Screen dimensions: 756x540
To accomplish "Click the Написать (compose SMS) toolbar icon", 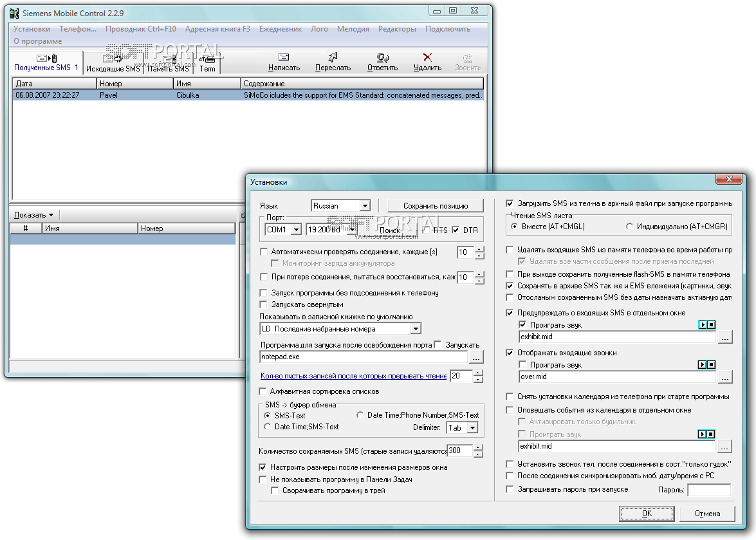I will pos(284,57).
